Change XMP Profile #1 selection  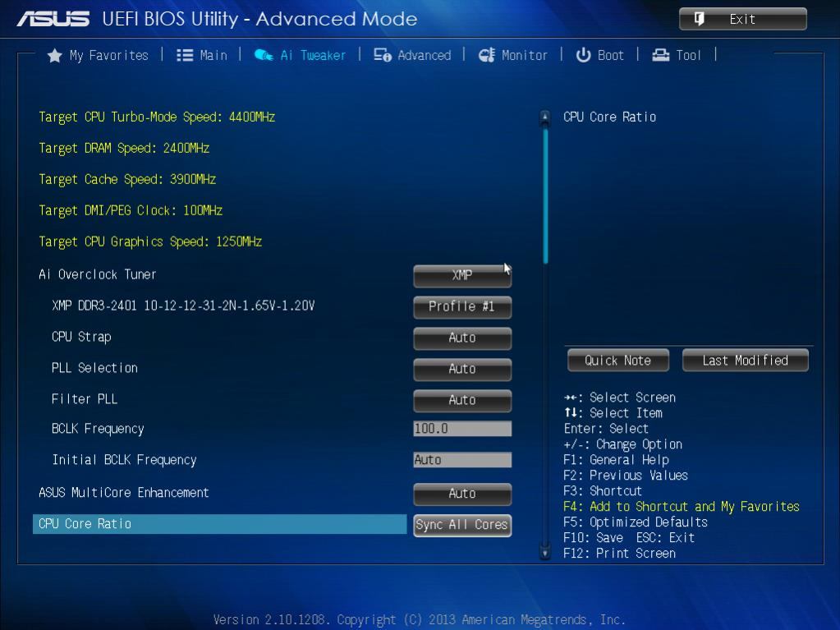(x=462, y=306)
